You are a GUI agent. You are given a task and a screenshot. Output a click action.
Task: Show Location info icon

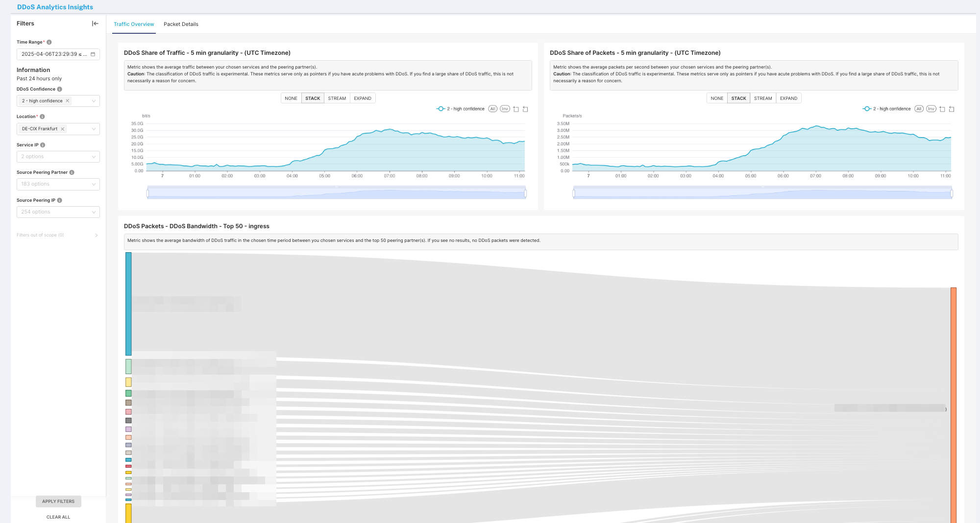click(x=42, y=117)
